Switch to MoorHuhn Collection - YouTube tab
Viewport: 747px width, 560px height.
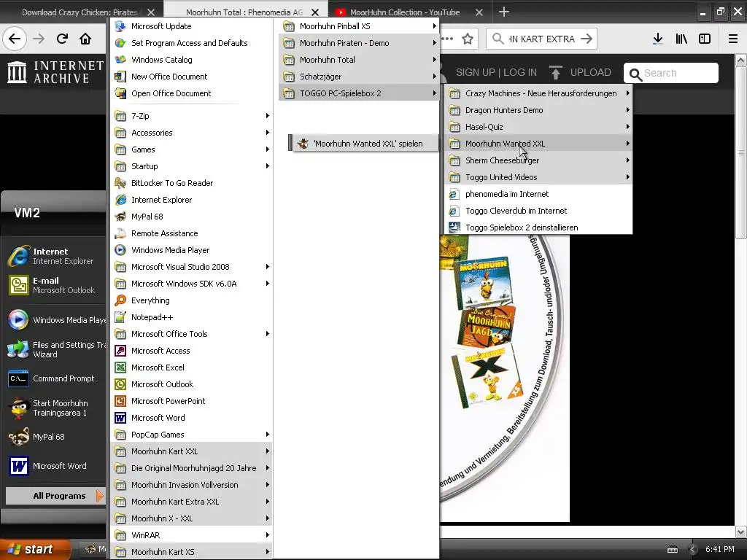point(405,12)
